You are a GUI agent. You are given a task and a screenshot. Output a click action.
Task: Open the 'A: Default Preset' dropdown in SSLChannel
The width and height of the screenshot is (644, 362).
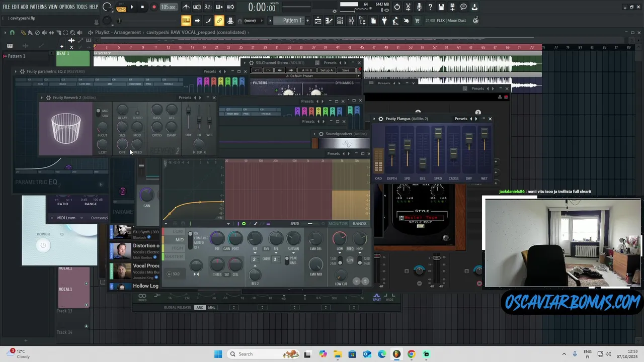pyautogui.click(x=306, y=76)
